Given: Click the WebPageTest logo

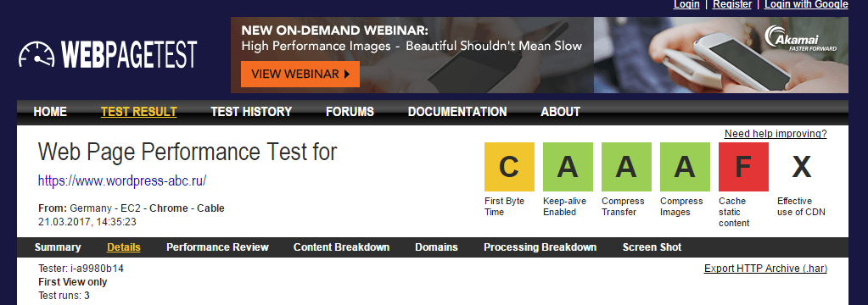Looking at the screenshot, I should [x=108, y=55].
